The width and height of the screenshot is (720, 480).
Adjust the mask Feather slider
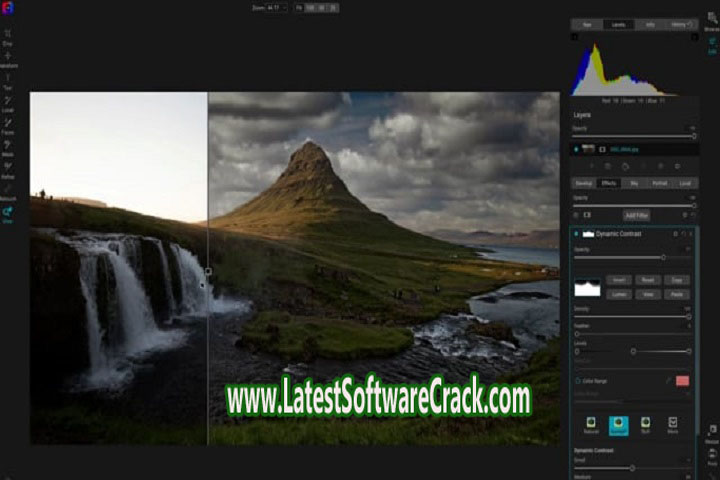633,334
